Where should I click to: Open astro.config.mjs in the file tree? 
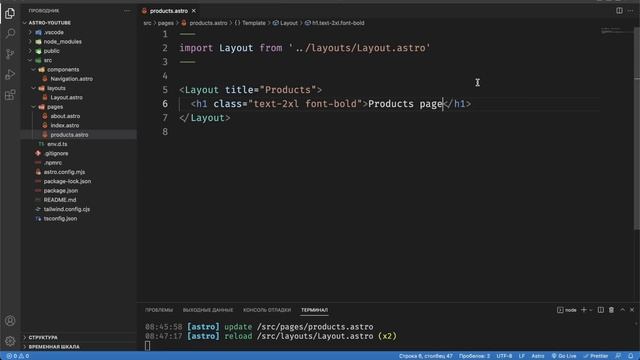click(64, 172)
